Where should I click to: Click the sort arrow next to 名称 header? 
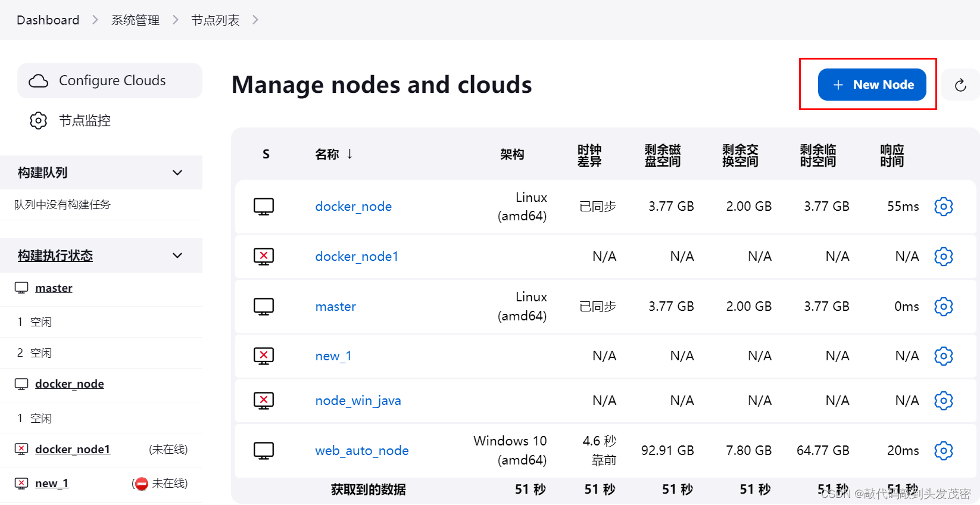point(349,154)
